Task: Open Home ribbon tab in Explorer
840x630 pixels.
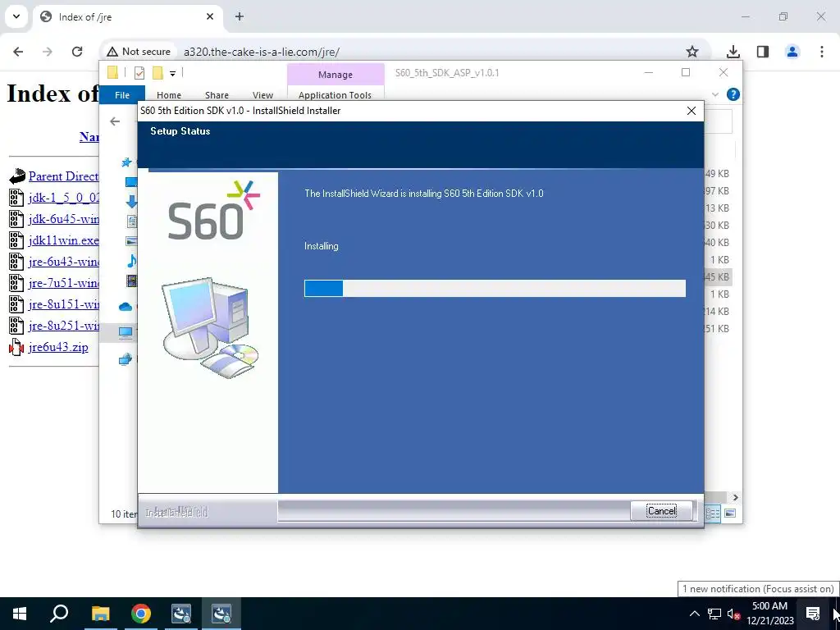Action: tap(169, 95)
